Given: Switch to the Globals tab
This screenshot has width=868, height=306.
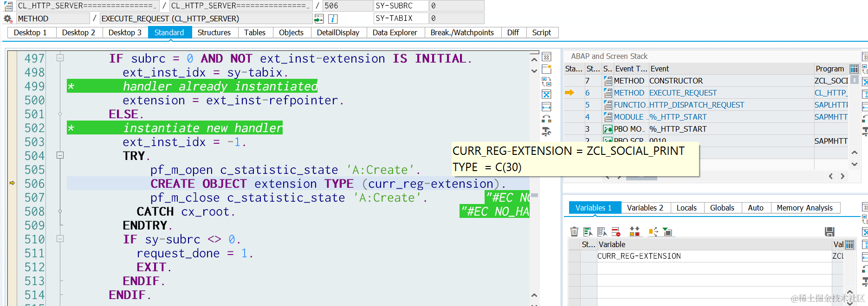Looking at the screenshot, I should (722, 208).
